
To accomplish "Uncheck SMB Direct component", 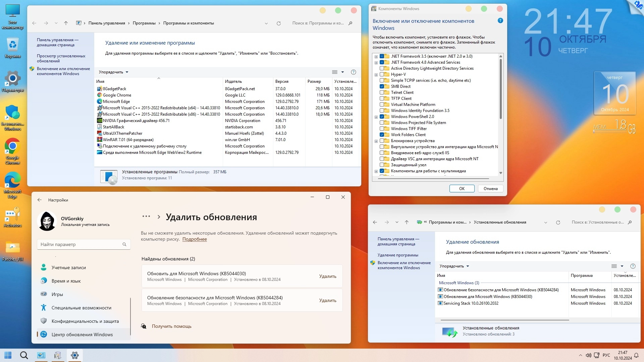I will (x=382, y=86).
